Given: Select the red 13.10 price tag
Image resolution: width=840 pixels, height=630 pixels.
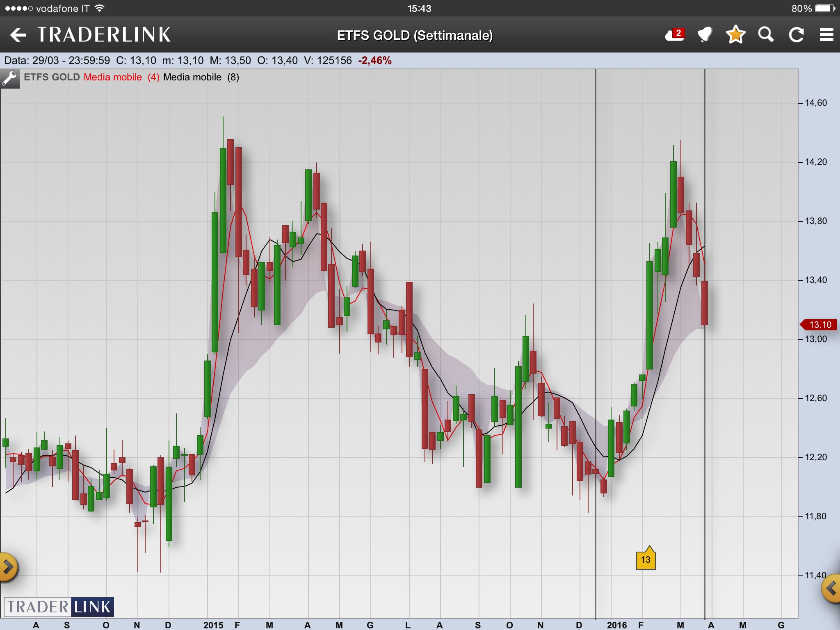Looking at the screenshot, I should (x=819, y=324).
